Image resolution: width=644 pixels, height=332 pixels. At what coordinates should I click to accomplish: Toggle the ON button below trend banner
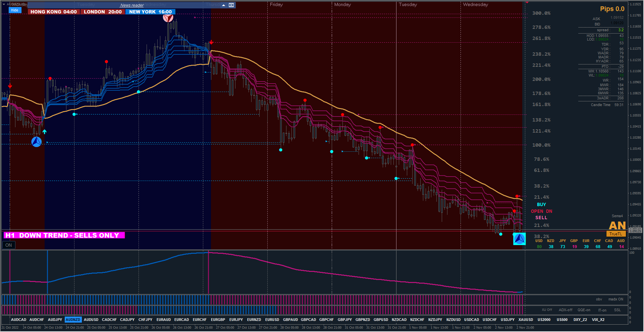9,245
